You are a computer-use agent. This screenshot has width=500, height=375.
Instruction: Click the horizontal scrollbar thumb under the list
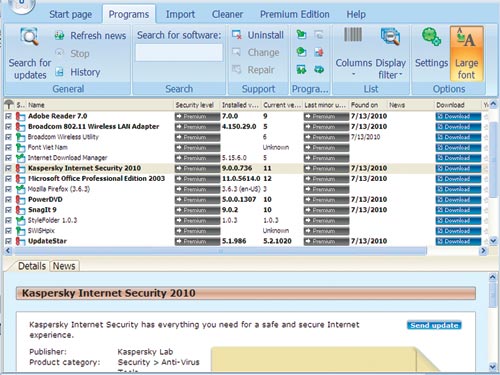click(x=220, y=251)
